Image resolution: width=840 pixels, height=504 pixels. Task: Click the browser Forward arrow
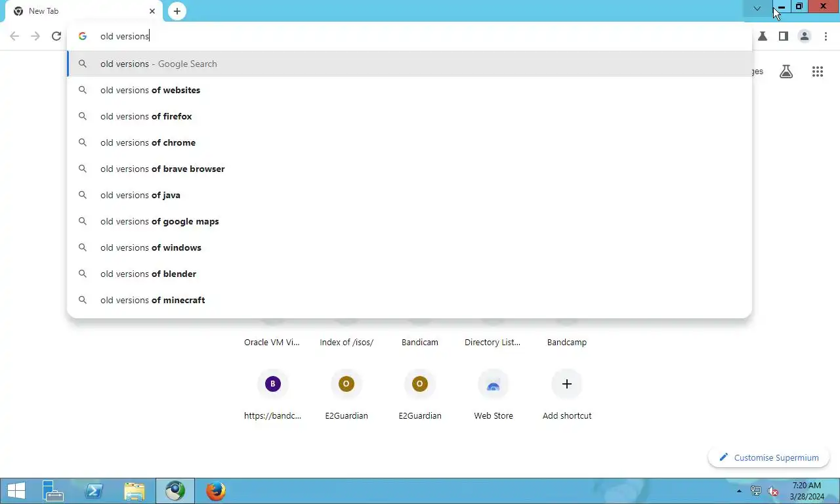tap(35, 36)
